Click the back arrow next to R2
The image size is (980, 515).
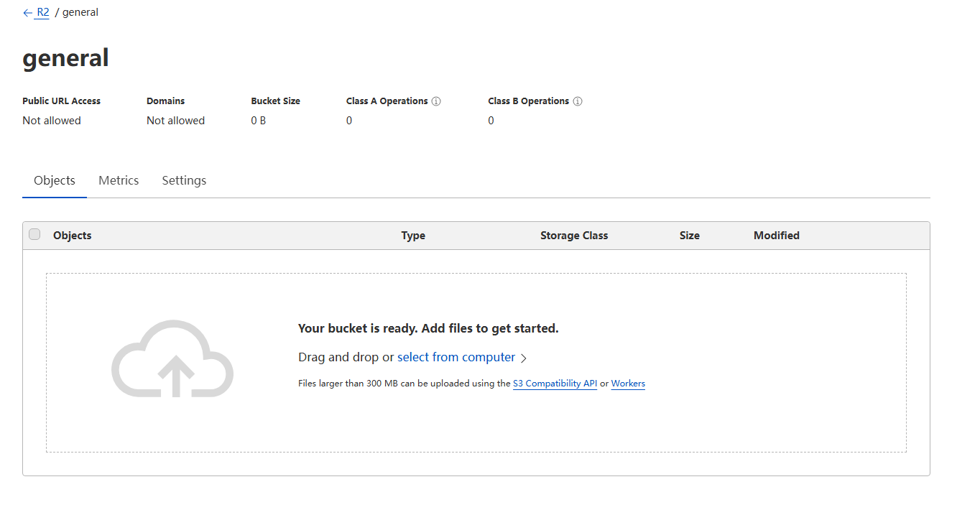[x=27, y=13]
